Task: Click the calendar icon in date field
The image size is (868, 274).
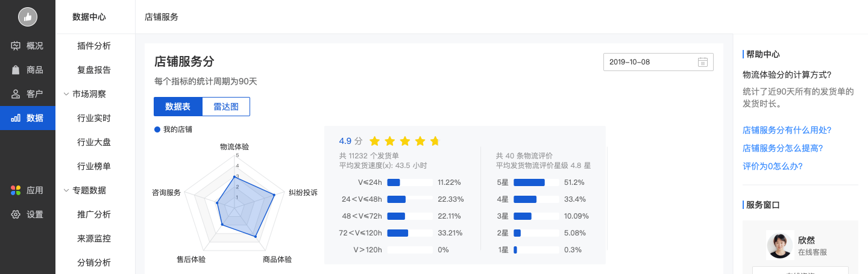Action: coord(702,62)
